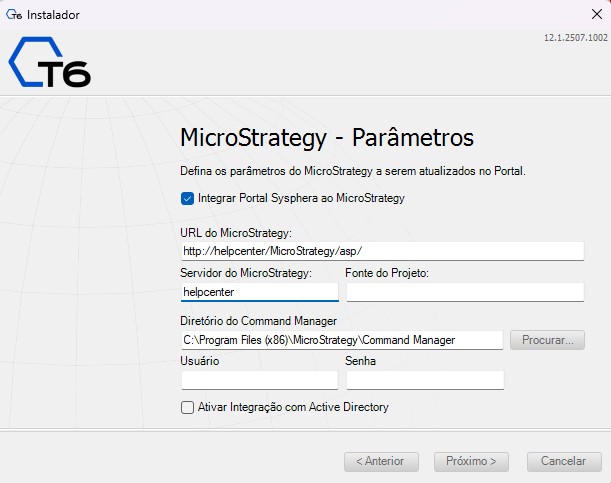Click the Servidor do MicroStrategy field
The width and height of the screenshot is (611, 483).
click(260, 292)
